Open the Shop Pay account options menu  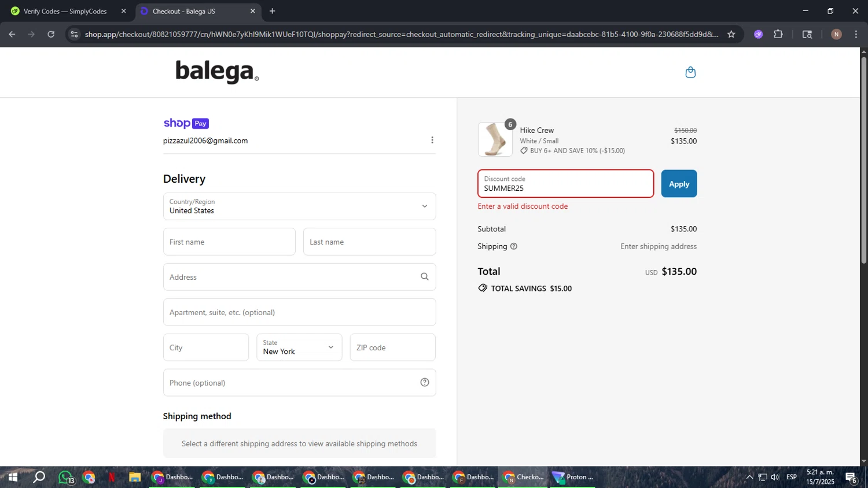(x=432, y=141)
